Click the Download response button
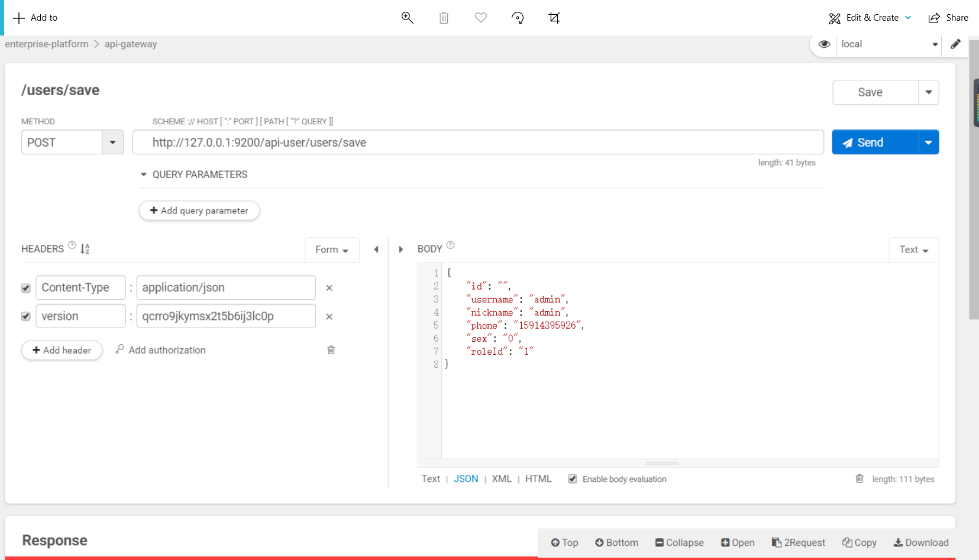979x560 pixels. (x=921, y=543)
